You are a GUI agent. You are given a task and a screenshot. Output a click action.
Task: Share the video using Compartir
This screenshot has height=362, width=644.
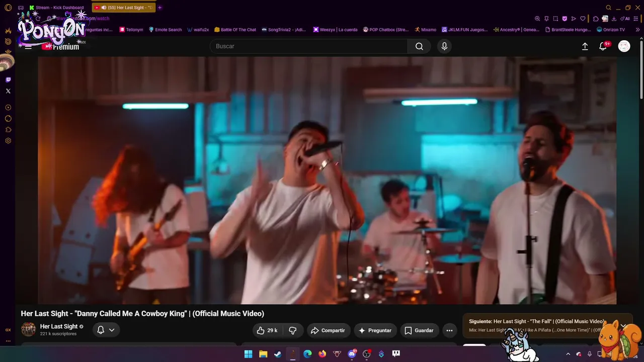click(329, 330)
